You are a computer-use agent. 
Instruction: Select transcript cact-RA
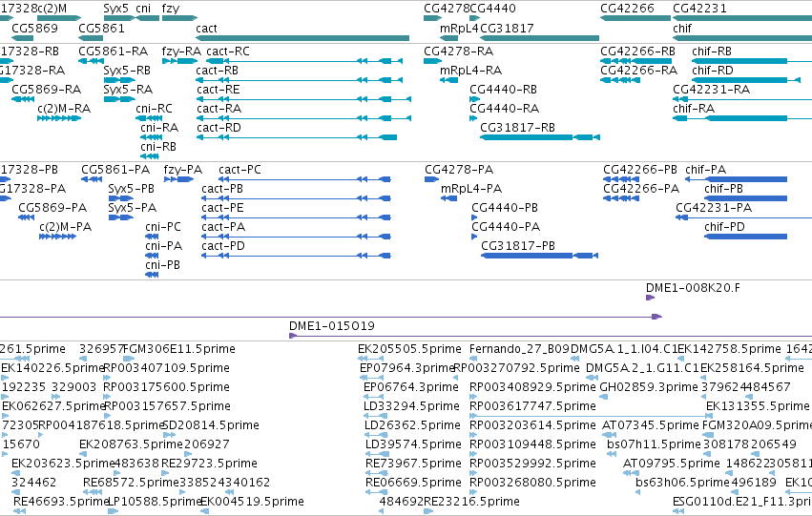tap(303, 118)
